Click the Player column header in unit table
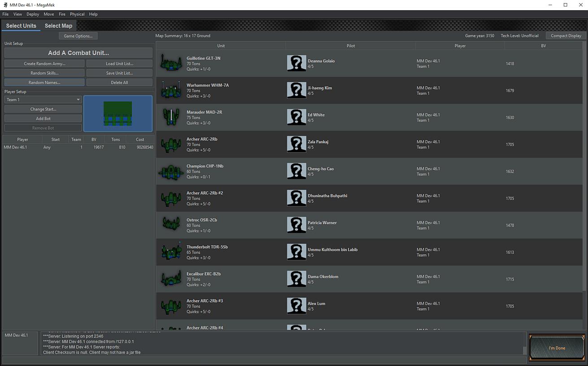 pos(460,46)
